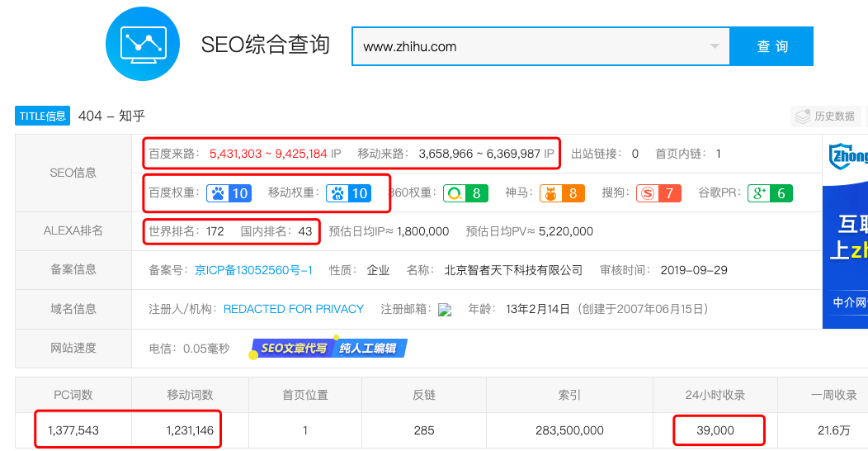Click the domain input field with www.zhihu.com
Screen dimensions: 868x451
tap(540, 46)
